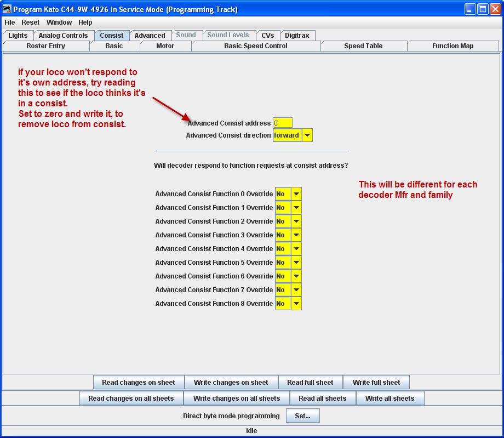The image size is (504, 438).
Task: Select the Function Map tab
Action: click(453, 46)
